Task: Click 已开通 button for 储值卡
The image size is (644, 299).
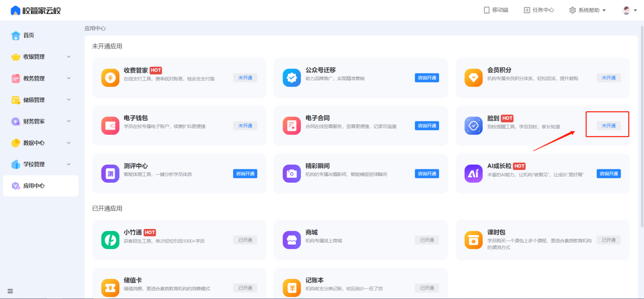Action: [245, 288]
